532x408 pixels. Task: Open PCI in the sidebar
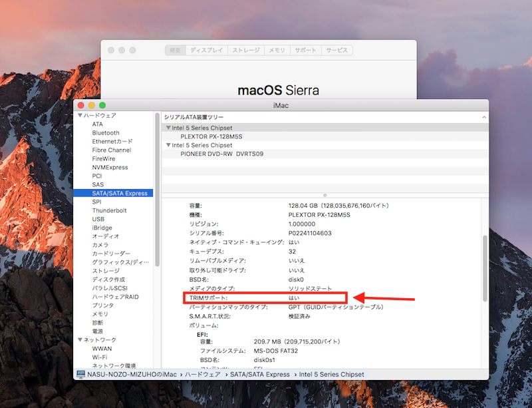96,176
